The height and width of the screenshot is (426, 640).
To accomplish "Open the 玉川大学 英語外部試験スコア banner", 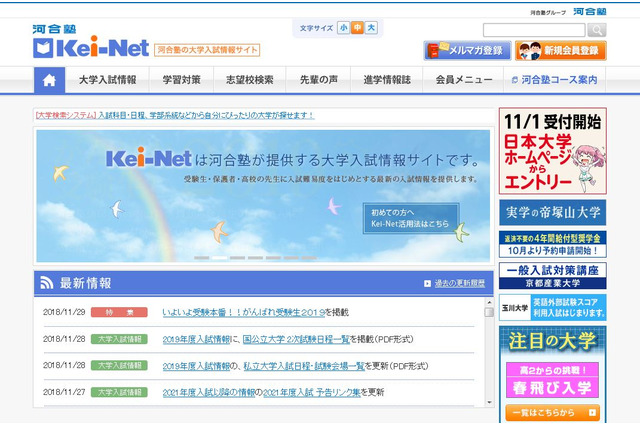I will [x=553, y=307].
